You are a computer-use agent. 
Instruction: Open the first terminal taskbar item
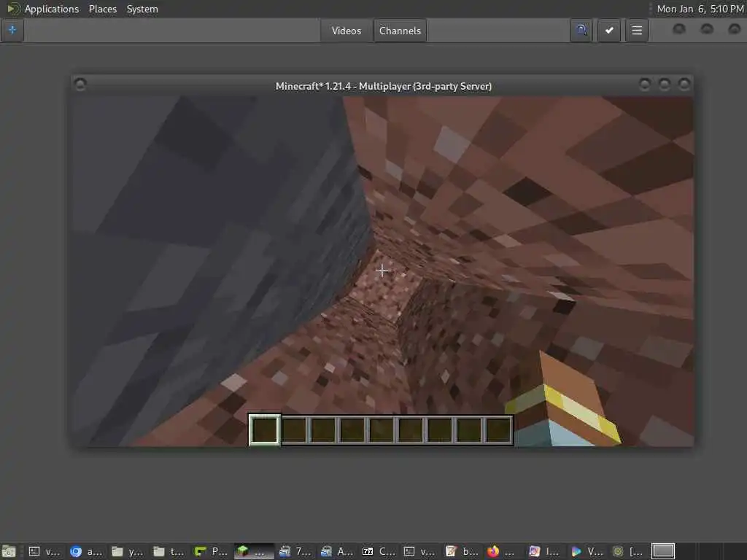click(x=44, y=551)
